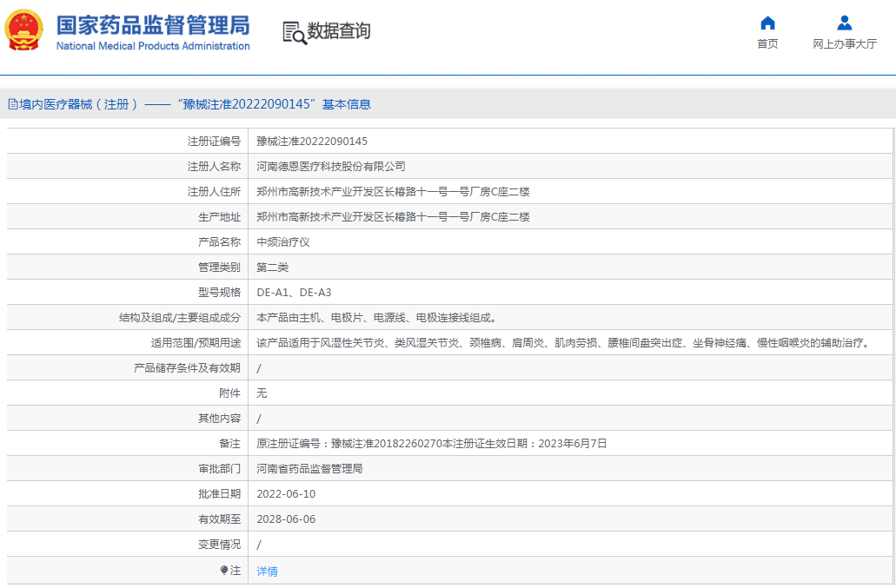Click the lightbulb icon next to 注
This screenshot has height=588, width=896.
point(224,571)
